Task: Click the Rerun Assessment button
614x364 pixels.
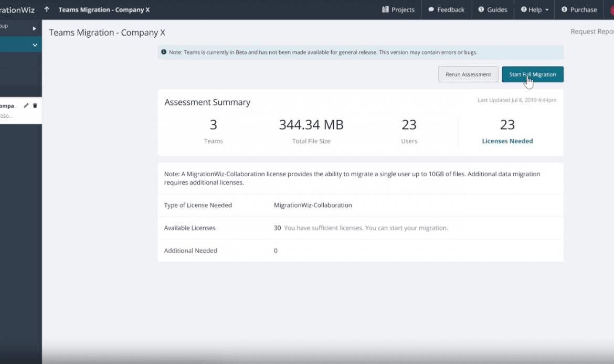Action: (468, 74)
